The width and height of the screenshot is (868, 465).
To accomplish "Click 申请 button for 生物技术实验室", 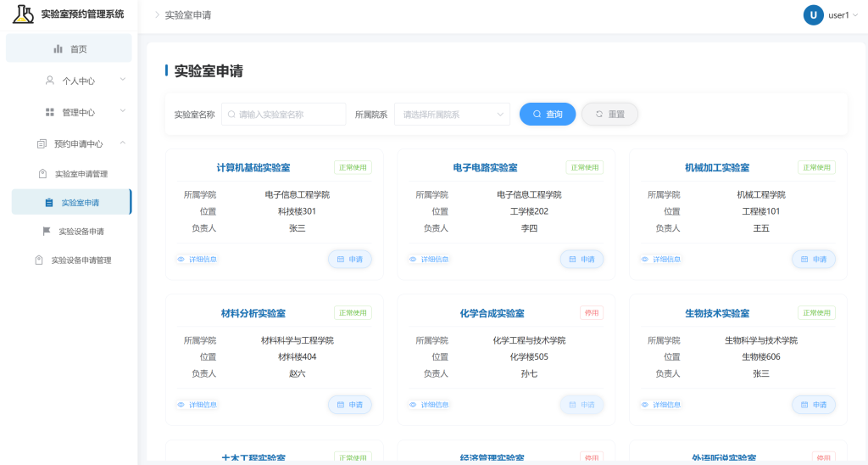I will [814, 405].
